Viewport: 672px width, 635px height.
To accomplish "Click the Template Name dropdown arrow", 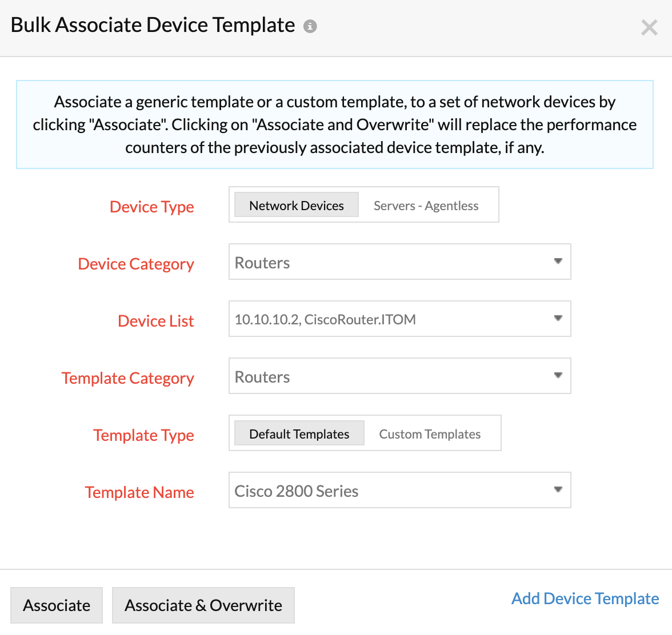I will click(558, 490).
